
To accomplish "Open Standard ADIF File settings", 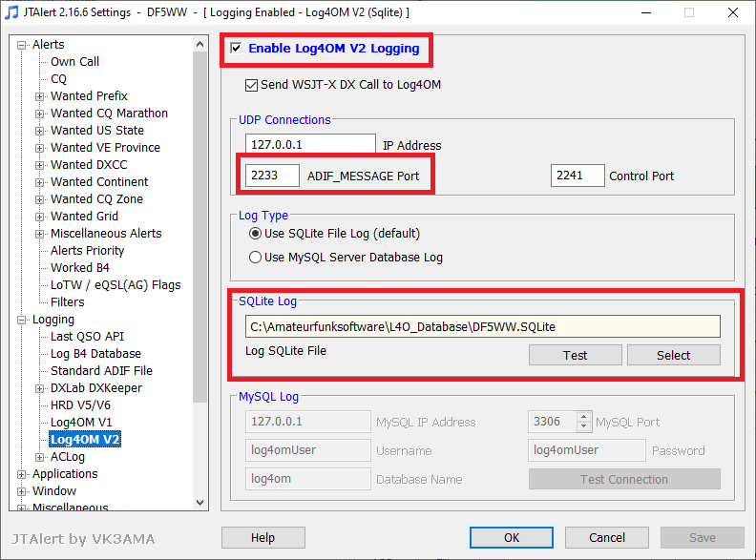I will click(x=102, y=370).
